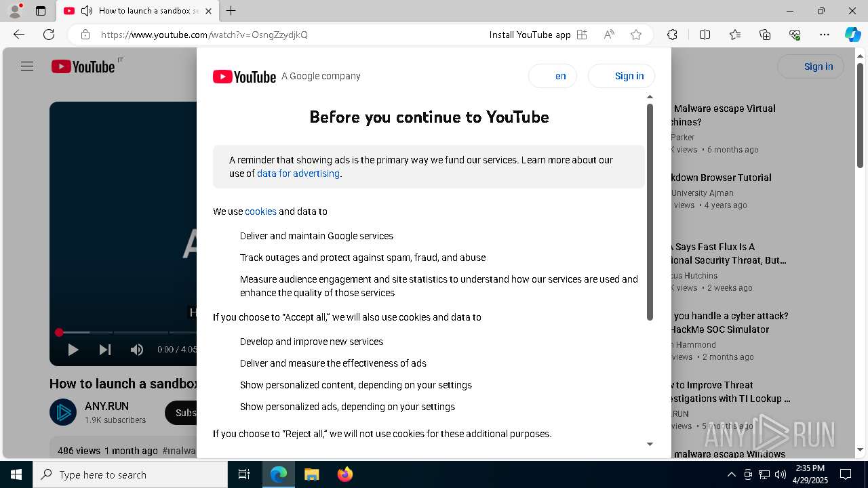Screen dimensions: 868x488
Task: Click page header Sign in button
Action: point(810,66)
